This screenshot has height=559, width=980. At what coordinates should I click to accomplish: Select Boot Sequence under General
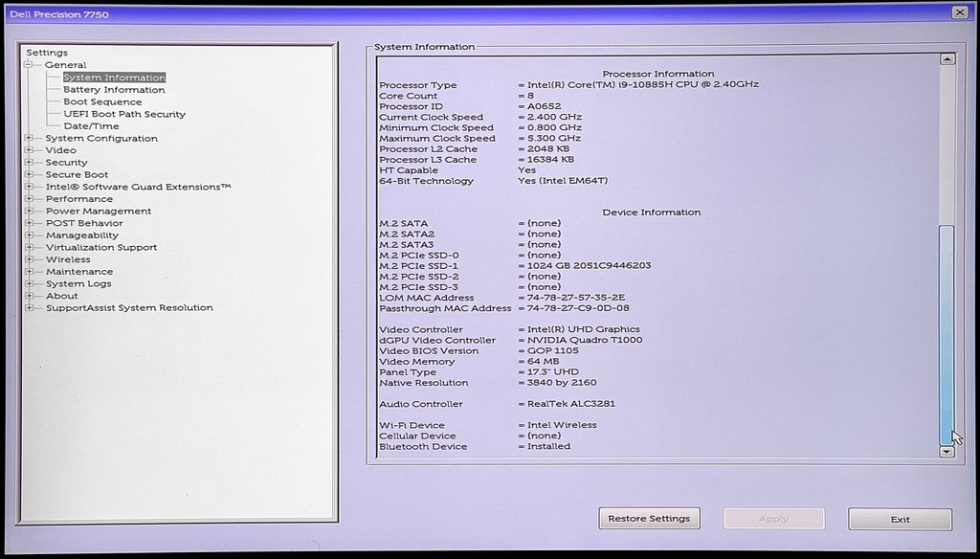102,101
